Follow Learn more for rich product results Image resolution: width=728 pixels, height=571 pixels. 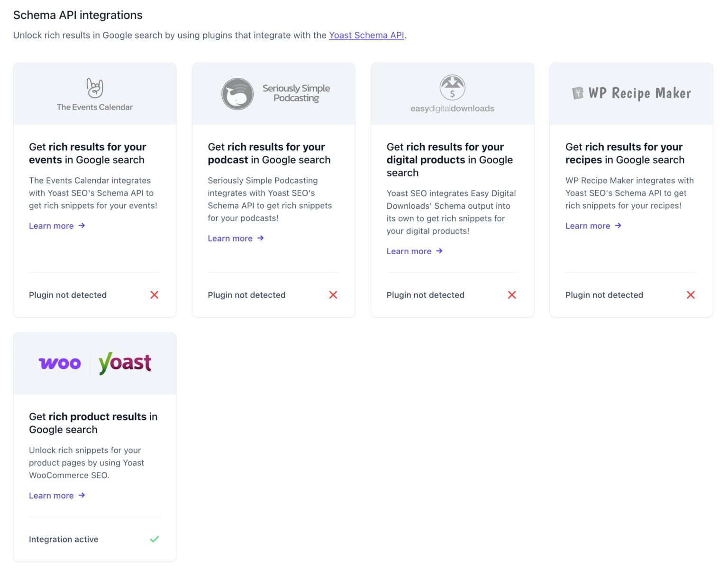52,495
